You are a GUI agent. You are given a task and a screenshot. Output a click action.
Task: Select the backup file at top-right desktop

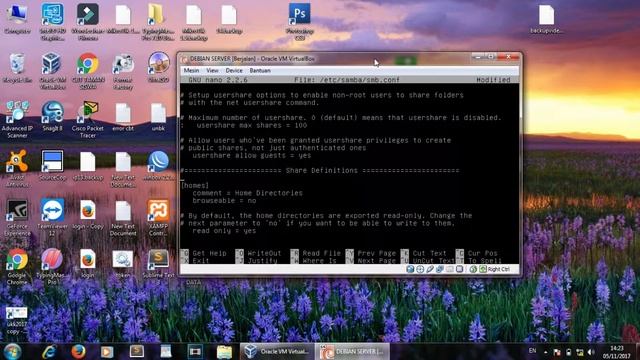[x=546, y=19]
